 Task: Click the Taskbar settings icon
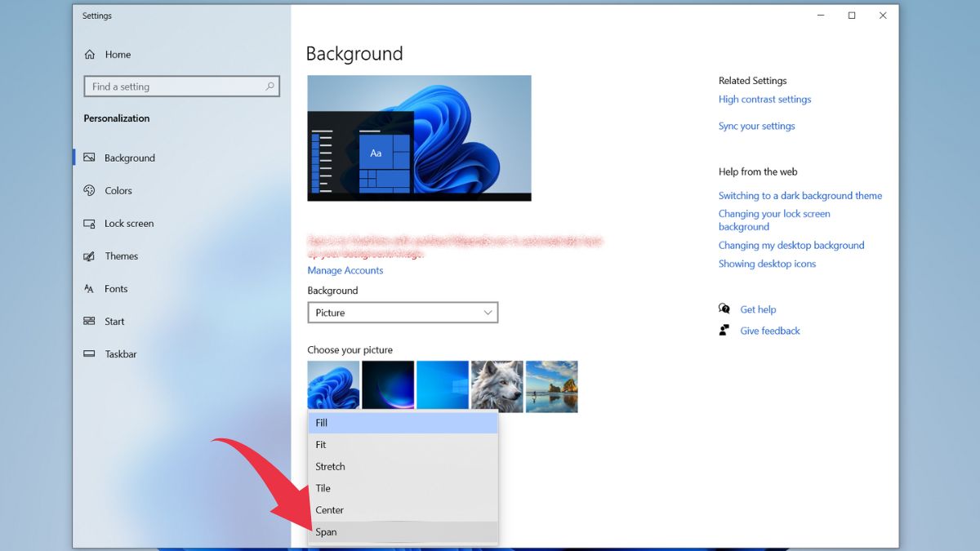[x=90, y=354]
